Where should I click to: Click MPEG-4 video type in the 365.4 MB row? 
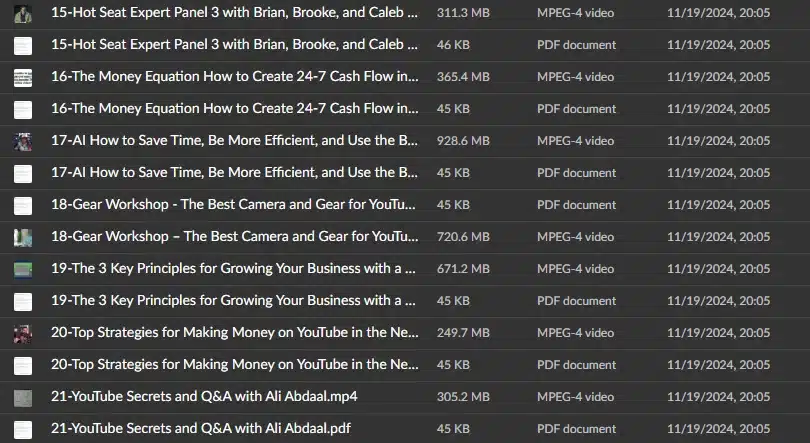(575, 77)
